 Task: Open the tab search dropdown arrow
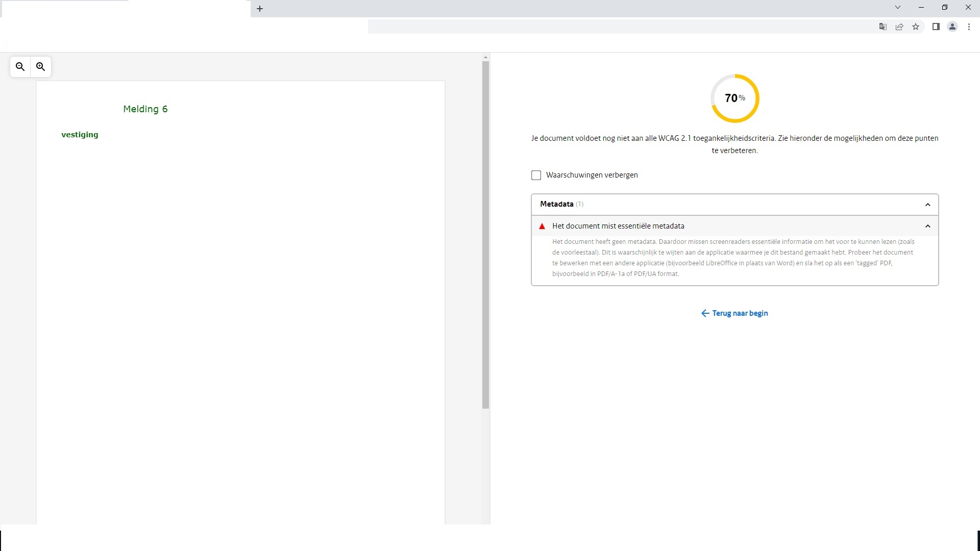898,8
